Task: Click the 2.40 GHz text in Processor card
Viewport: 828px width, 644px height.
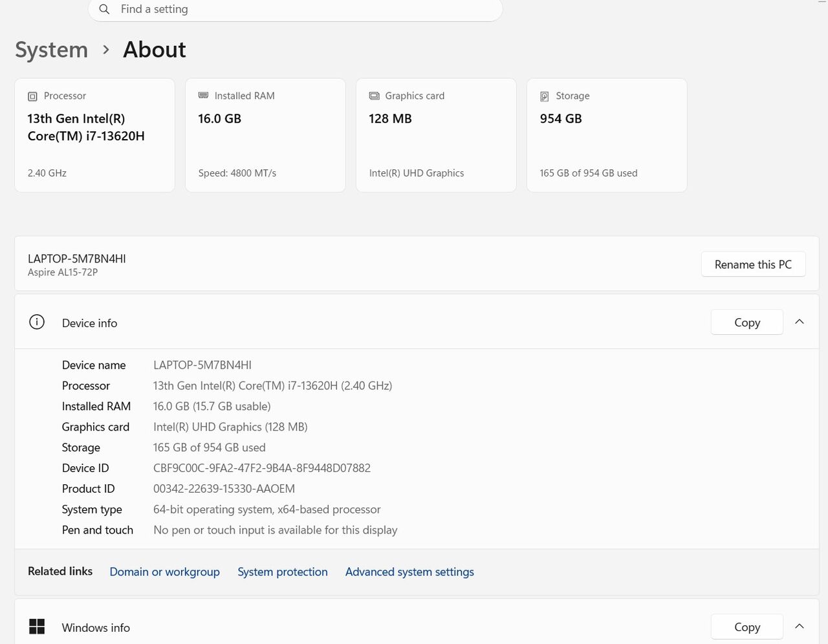Action: (x=47, y=173)
